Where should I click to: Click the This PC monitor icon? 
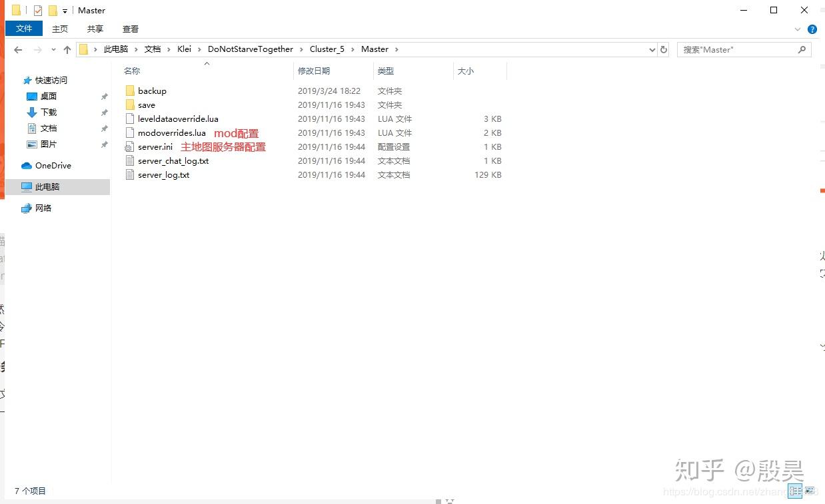point(27,186)
